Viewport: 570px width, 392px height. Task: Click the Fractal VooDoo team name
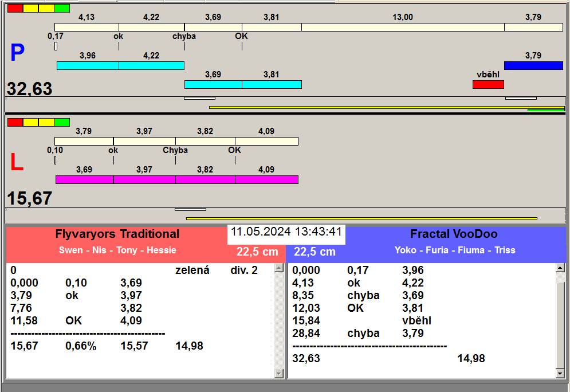click(x=454, y=234)
